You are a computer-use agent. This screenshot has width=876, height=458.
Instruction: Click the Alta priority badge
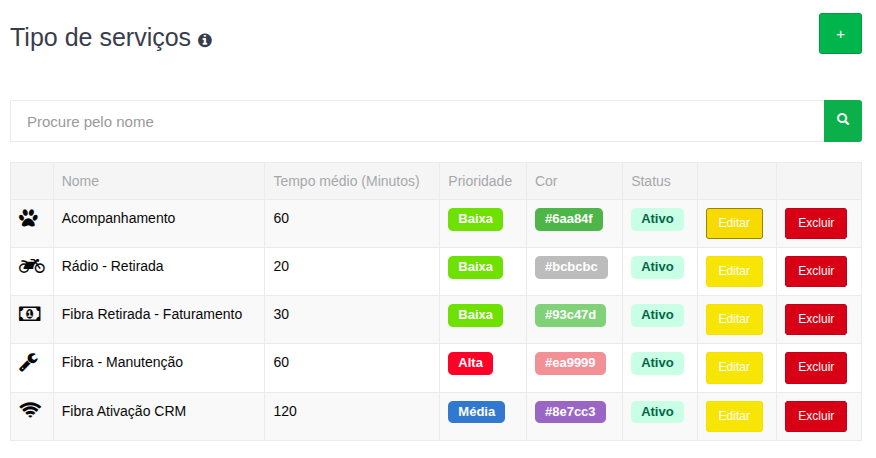[x=470, y=363]
